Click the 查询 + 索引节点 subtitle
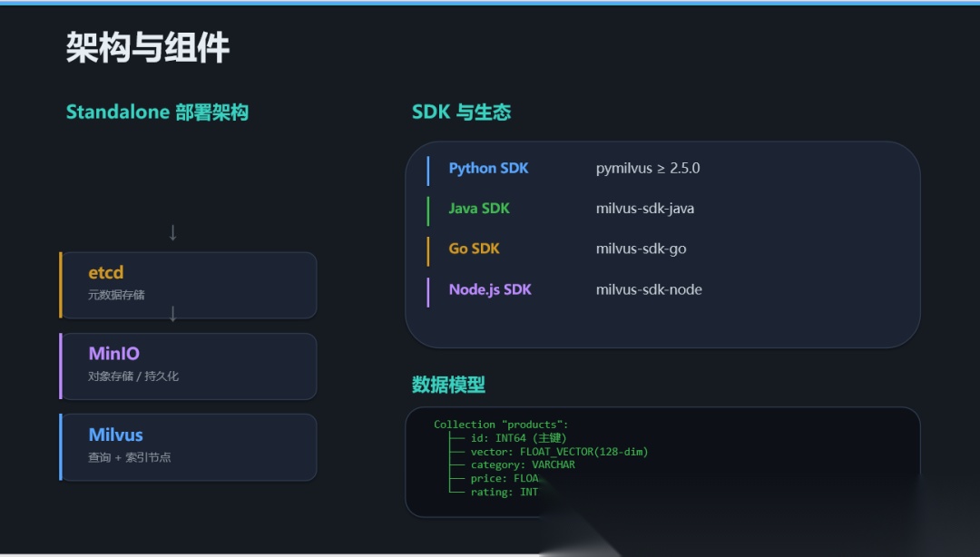The image size is (980, 557). (x=130, y=457)
